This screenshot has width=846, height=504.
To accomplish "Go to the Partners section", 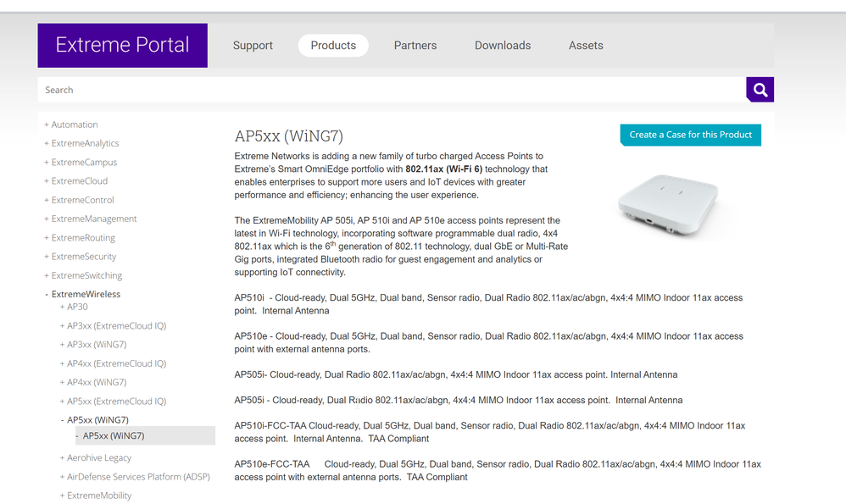I will 415,46.
